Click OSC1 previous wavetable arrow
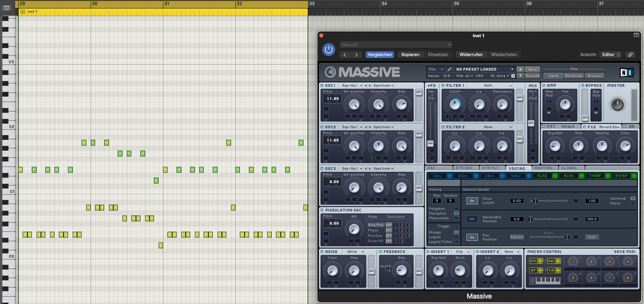The height and width of the screenshot is (304, 644). coord(366,85)
